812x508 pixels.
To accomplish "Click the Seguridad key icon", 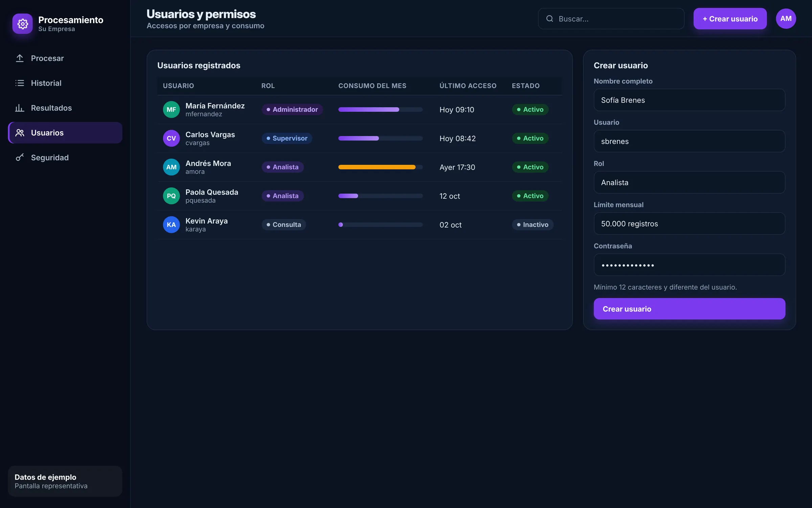I will point(20,157).
